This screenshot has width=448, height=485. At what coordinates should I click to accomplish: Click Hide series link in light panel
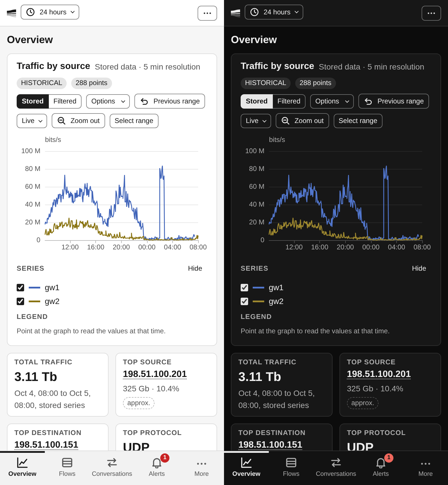click(x=195, y=268)
